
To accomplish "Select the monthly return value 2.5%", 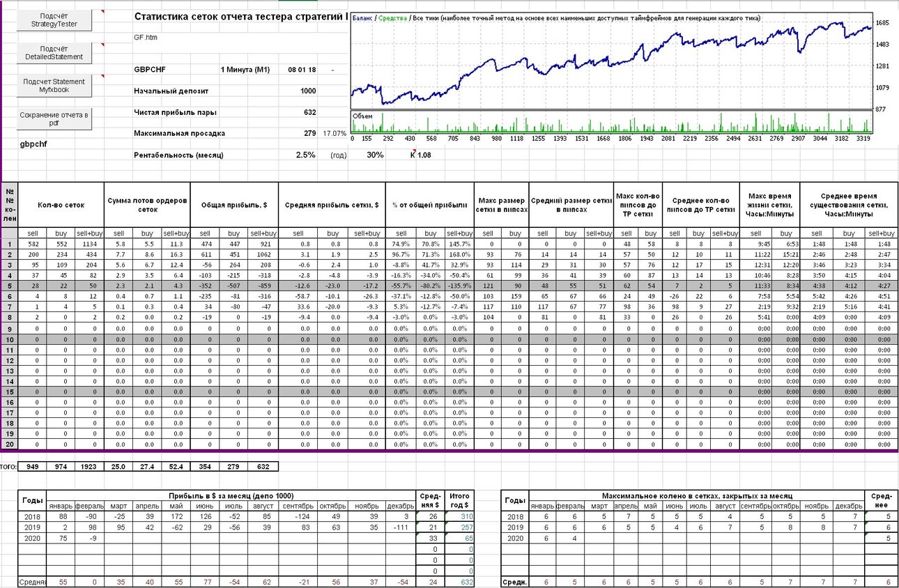I will [305, 155].
